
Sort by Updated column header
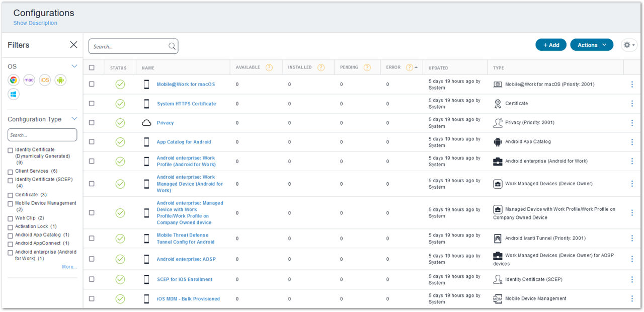[x=438, y=68]
